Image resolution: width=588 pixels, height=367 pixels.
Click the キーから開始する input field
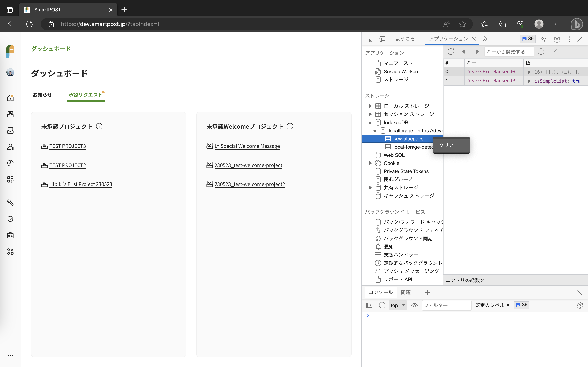pyautogui.click(x=509, y=52)
